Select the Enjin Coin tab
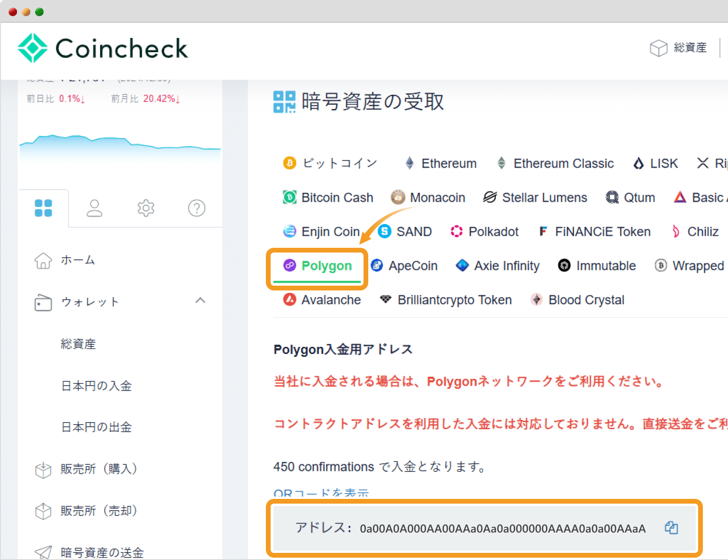Viewport: 728px width, 560px height. 321,232
